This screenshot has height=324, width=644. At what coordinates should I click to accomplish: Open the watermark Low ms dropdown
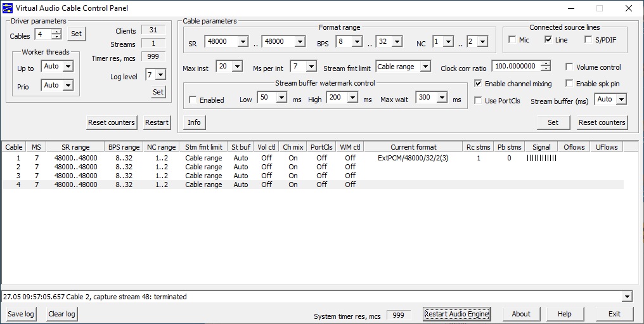(x=281, y=97)
